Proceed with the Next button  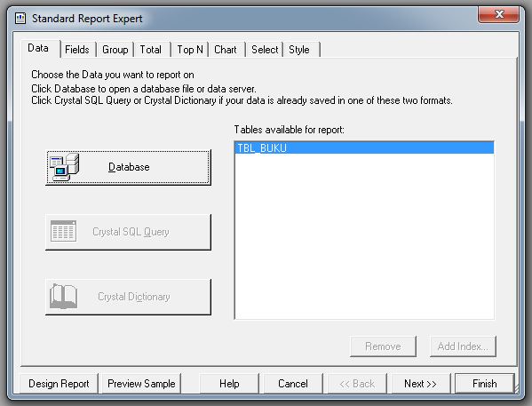[x=421, y=384]
